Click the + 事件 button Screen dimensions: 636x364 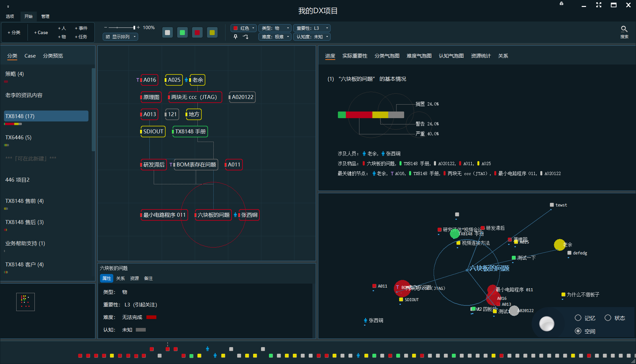point(81,28)
